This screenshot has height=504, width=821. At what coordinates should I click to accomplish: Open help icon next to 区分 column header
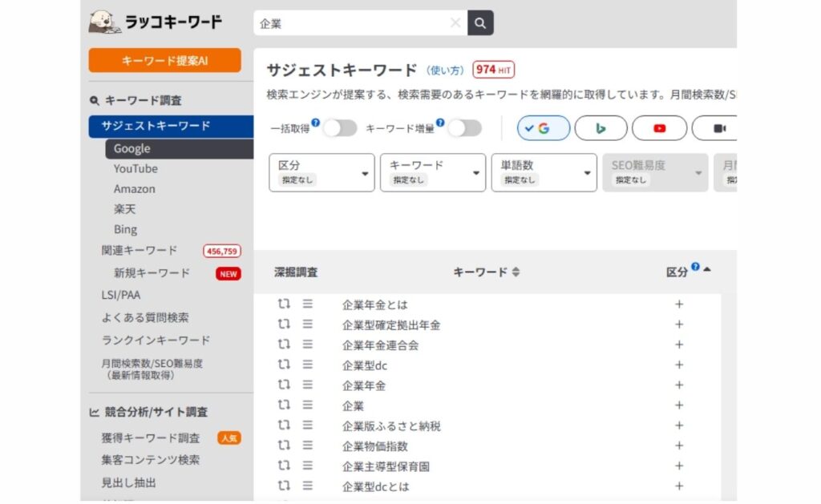click(695, 266)
